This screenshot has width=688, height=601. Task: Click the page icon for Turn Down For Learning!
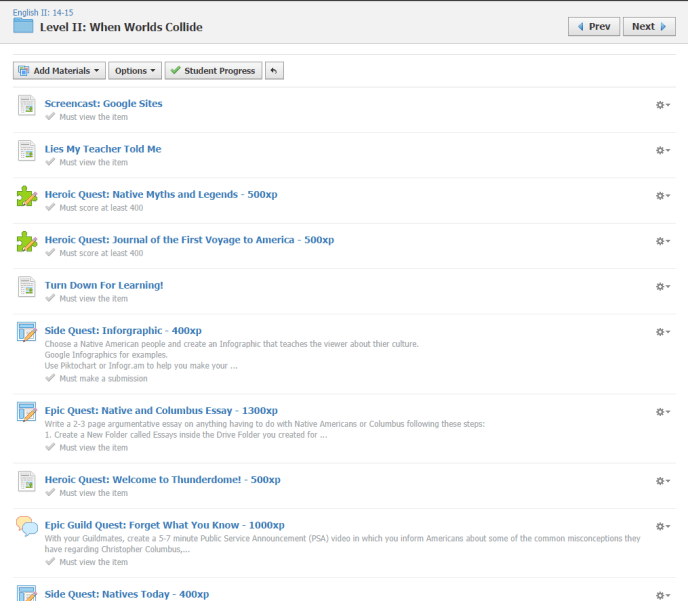click(x=26, y=286)
